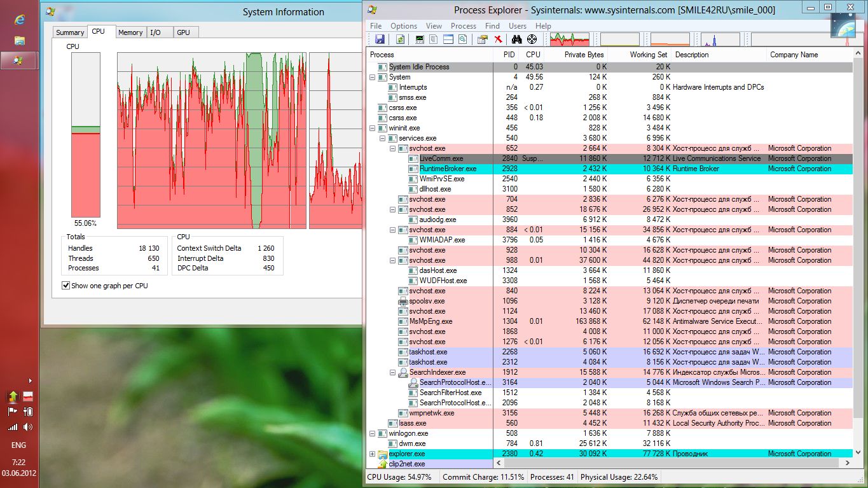
Task: Expand the explorer.exe process tree
Action: [373, 454]
